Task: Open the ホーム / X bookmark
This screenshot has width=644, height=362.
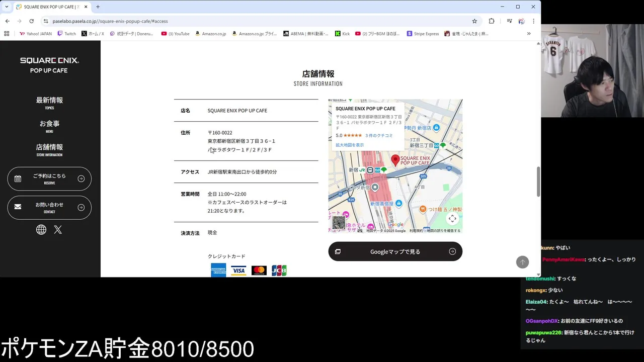Action: (93, 34)
